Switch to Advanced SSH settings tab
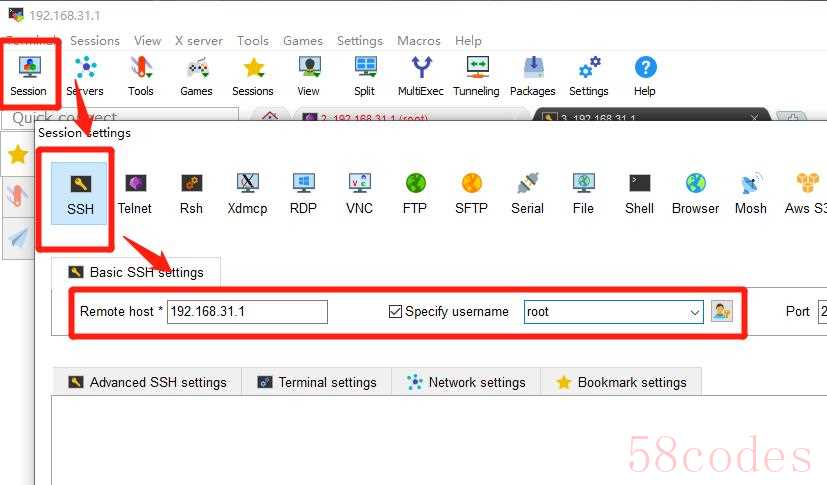 pos(147,382)
